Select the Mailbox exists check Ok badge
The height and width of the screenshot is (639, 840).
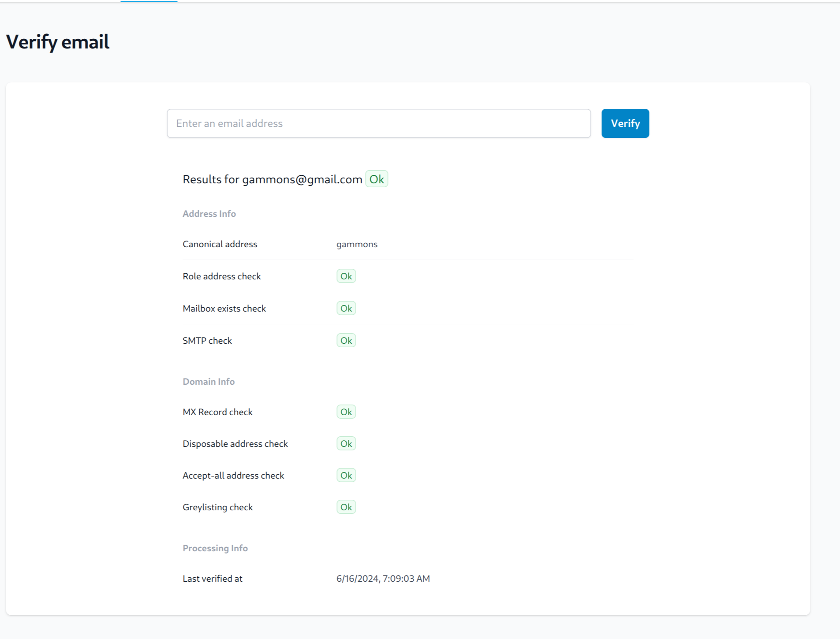click(346, 308)
